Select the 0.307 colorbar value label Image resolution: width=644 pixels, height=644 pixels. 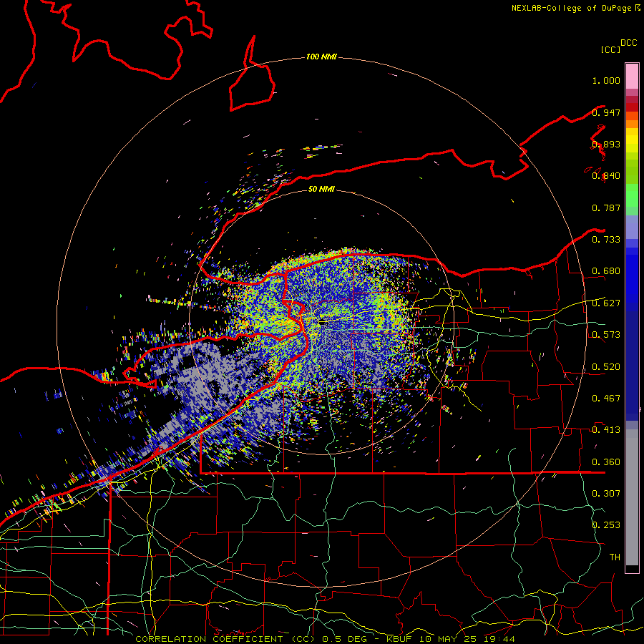606,493
